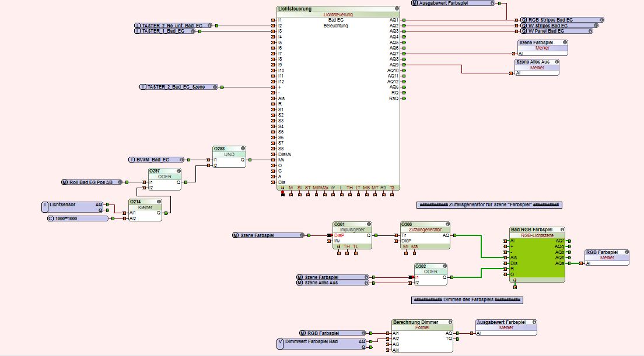Viewport: 644px width, 356px height.
Task: Click info icon on O302 ODER block
Action: tap(444, 266)
